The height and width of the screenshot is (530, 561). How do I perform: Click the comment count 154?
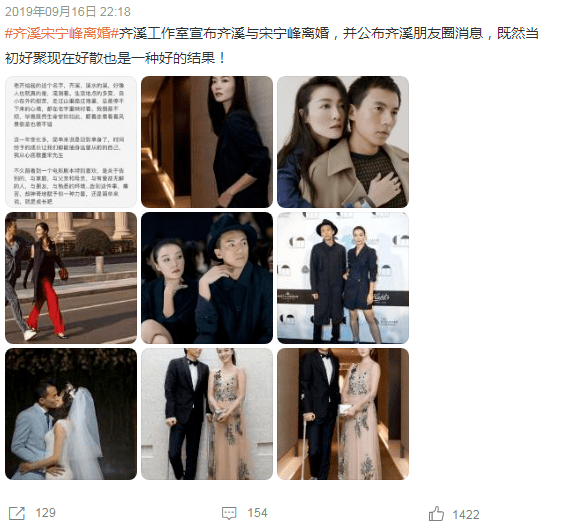pyautogui.click(x=257, y=513)
